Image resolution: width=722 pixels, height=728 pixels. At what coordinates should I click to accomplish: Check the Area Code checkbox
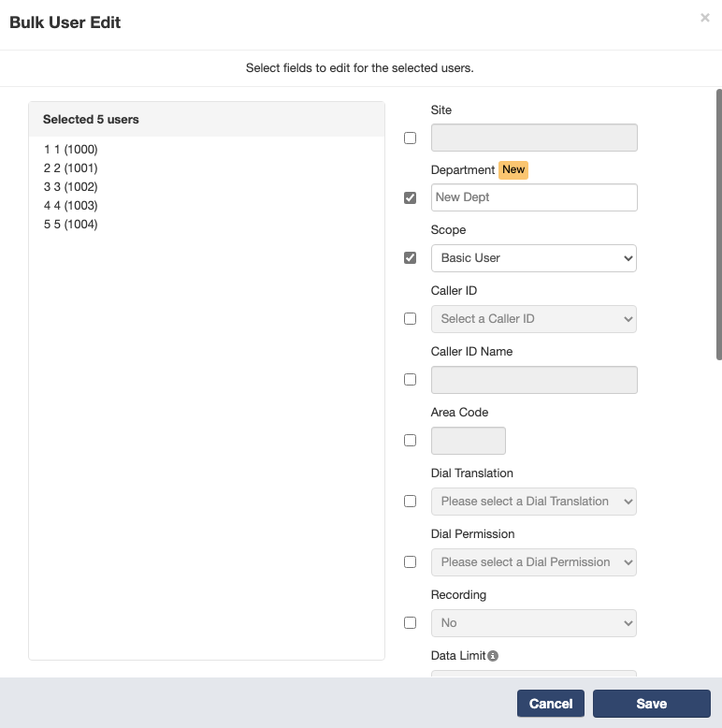pyautogui.click(x=411, y=440)
